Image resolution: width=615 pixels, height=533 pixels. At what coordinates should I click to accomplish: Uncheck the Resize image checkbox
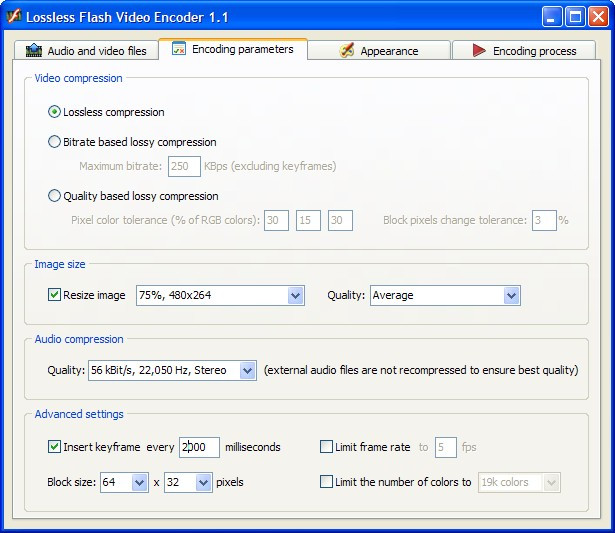click(x=54, y=295)
